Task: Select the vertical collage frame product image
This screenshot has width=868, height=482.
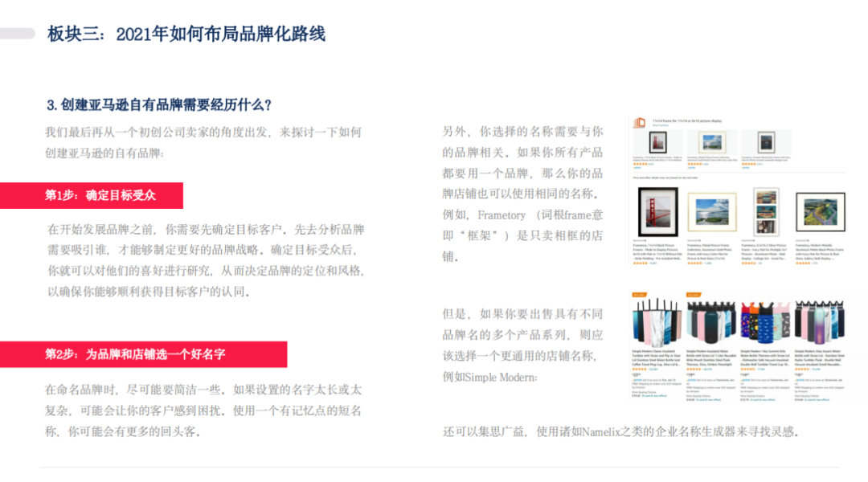Action: coord(766,212)
